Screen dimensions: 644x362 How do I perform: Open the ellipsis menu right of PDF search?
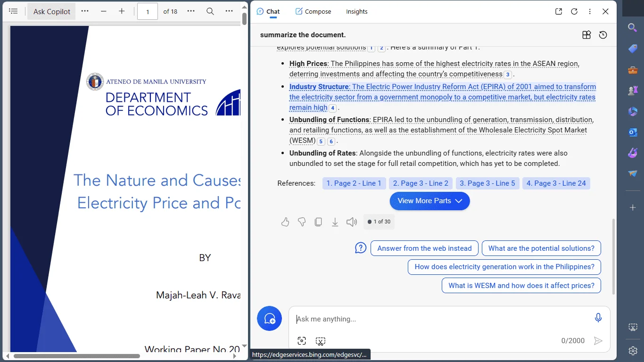click(229, 11)
